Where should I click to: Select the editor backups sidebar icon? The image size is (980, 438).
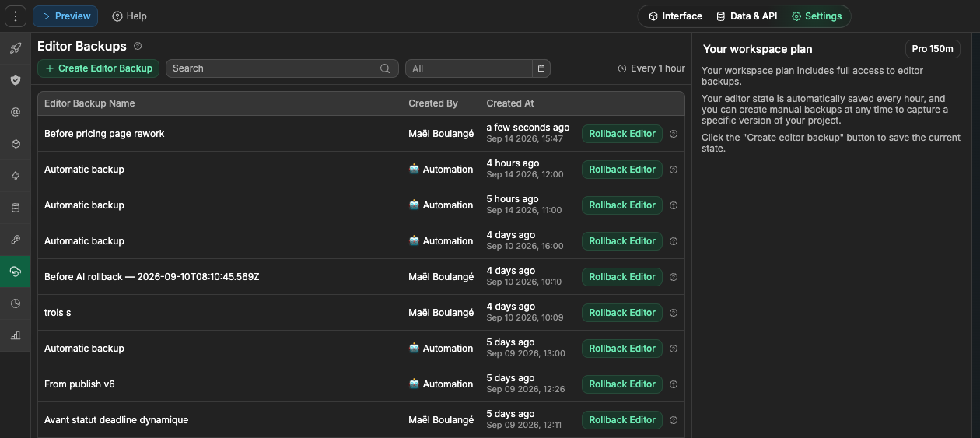click(x=16, y=272)
